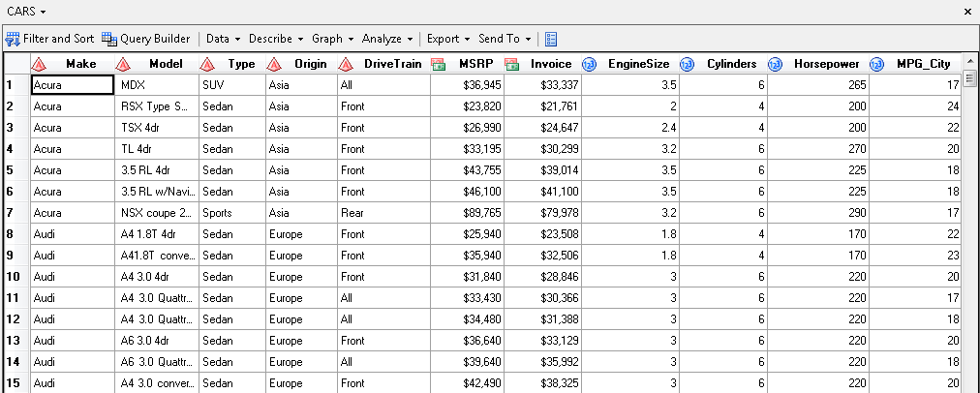
Task: Click the MPG_City value 24 cell
Action: pos(916,106)
